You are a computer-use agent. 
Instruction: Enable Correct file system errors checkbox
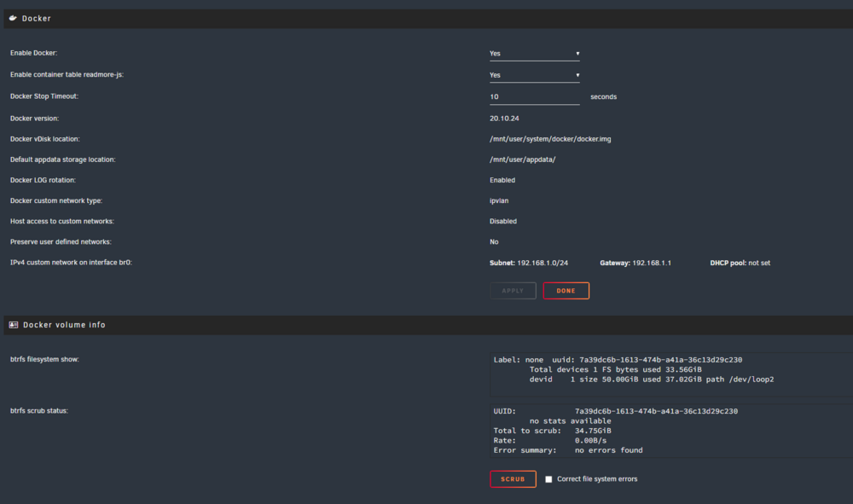[548, 479]
